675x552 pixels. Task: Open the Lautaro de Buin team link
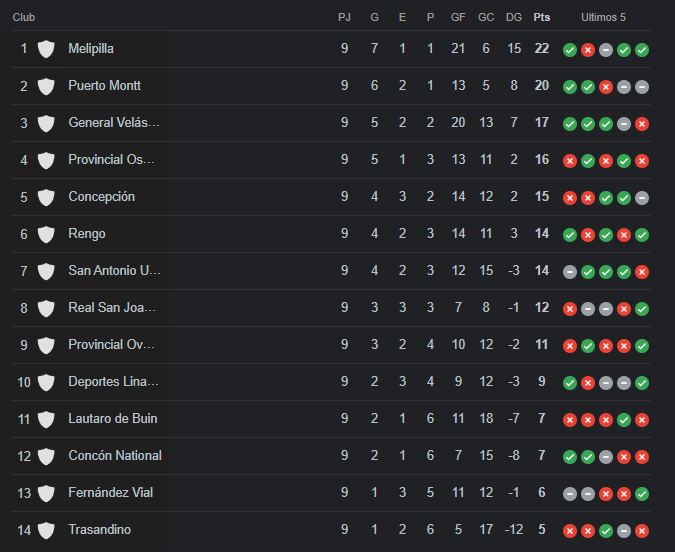[x=113, y=419]
